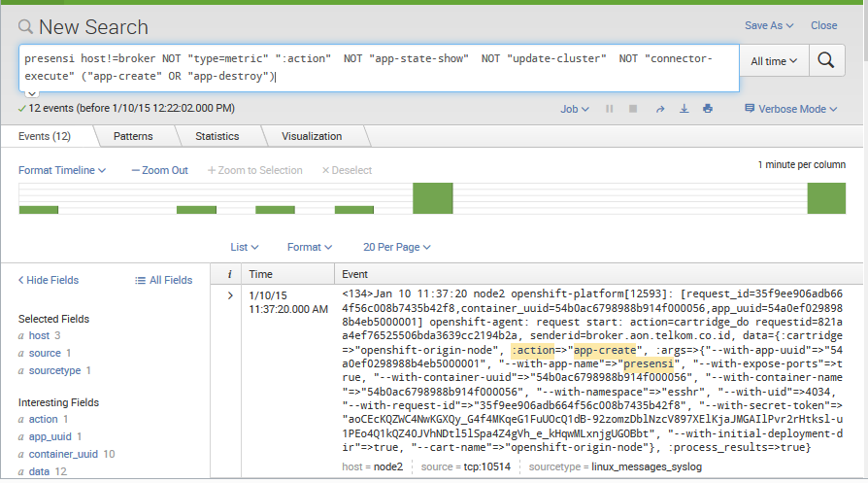Print the search results
The image size is (868, 483).
tap(708, 109)
